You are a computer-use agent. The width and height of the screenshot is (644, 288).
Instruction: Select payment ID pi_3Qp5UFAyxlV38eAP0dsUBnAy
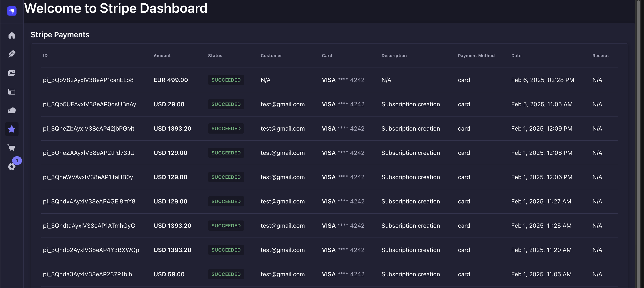click(89, 104)
